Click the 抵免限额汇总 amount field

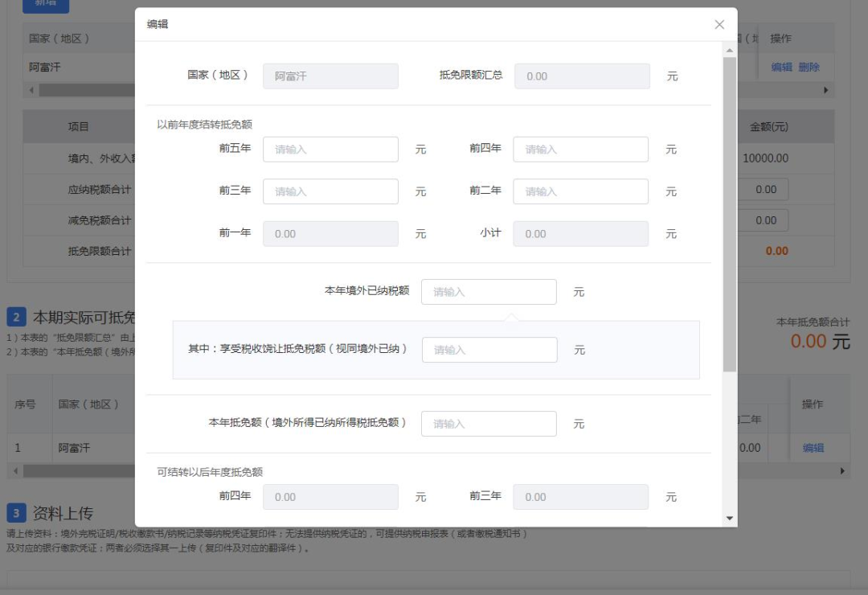(581, 76)
